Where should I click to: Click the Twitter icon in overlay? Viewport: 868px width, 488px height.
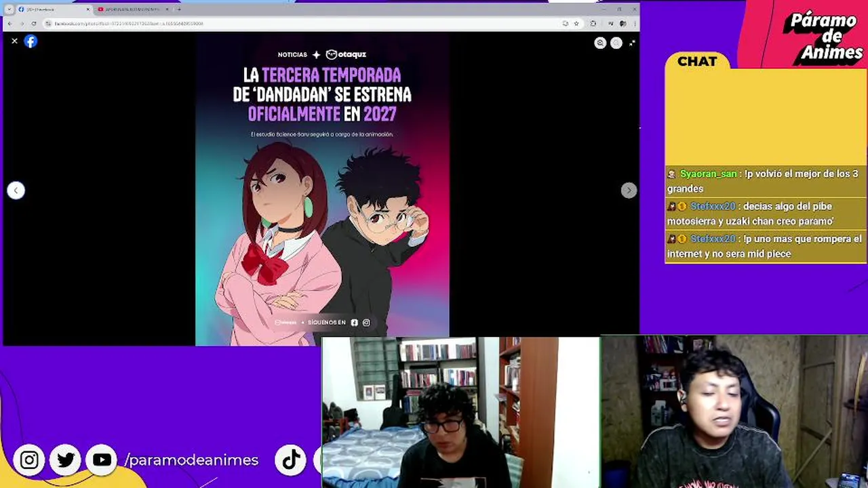[x=66, y=460]
